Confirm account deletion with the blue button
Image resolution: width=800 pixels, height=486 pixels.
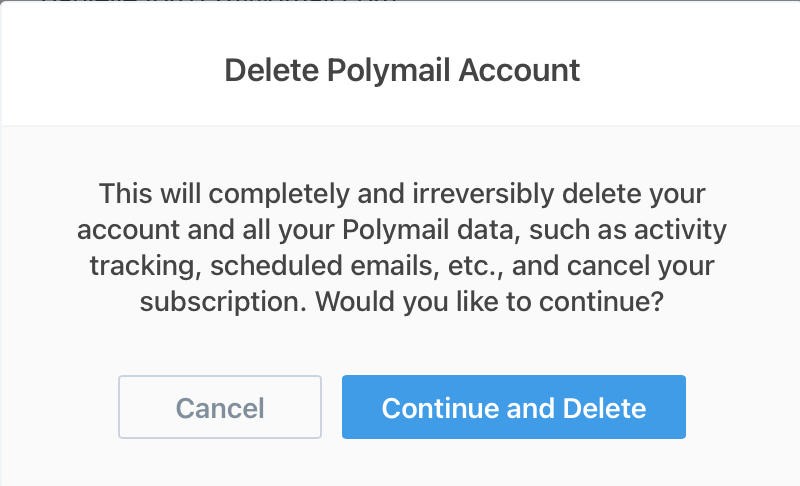tap(514, 407)
